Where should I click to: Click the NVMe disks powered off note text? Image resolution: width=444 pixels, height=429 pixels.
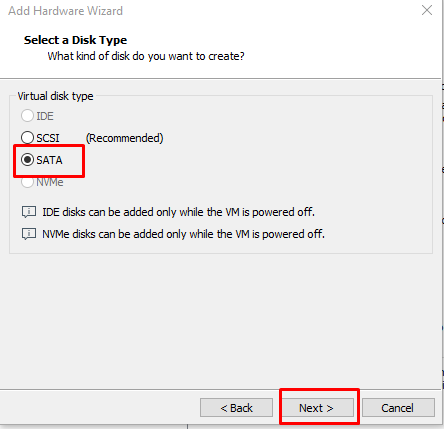[183, 234]
